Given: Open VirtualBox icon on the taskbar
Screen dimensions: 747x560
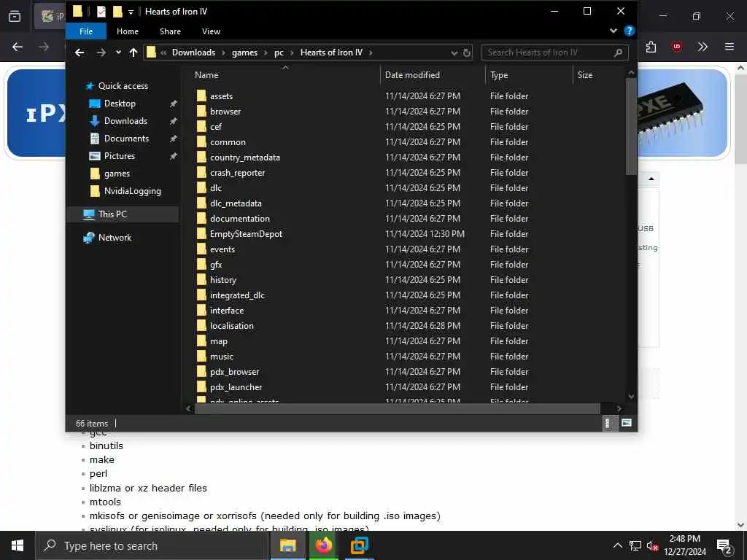Looking at the screenshot, I should point(359,545).
